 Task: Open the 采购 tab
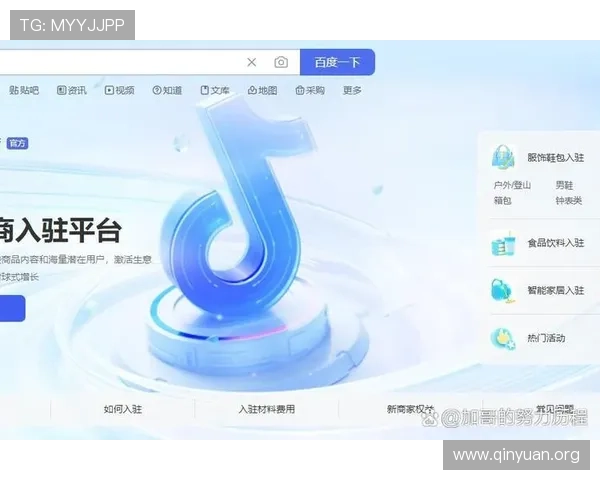(310, 90)
